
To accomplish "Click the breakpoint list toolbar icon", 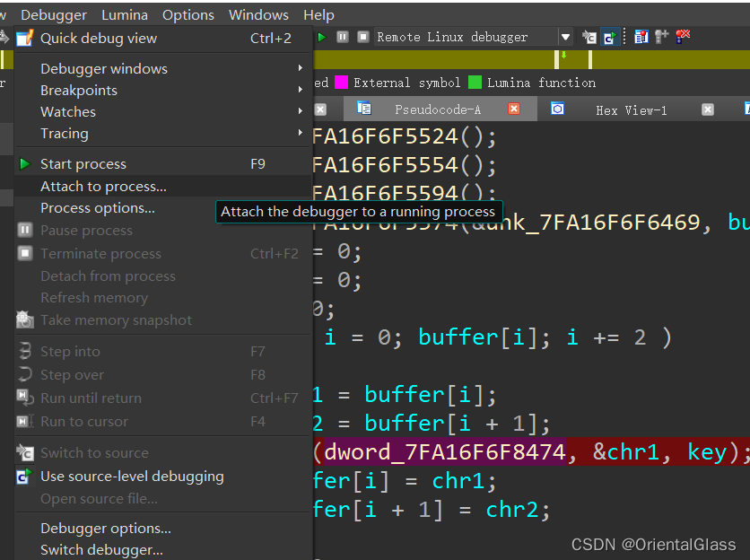I will tap(641, 37).
